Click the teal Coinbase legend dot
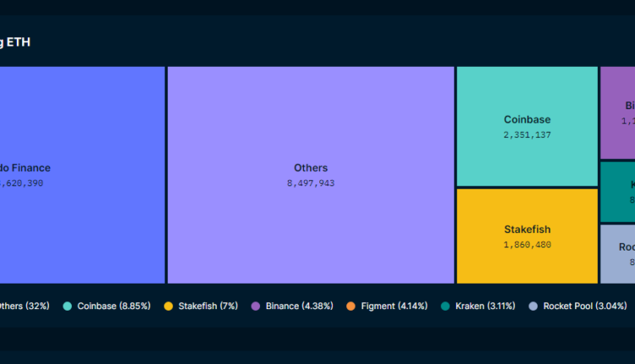Viewport: 635px width, 364px height. point(68,306)
